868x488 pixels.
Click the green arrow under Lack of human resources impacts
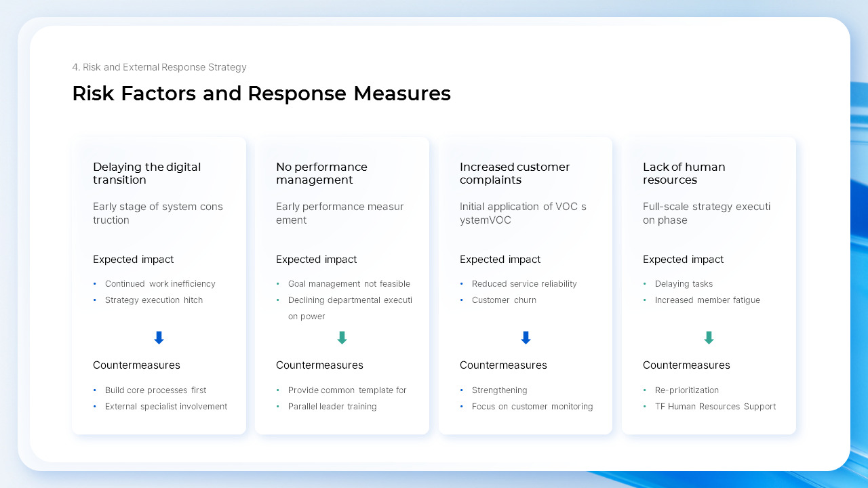click(709, 338)
